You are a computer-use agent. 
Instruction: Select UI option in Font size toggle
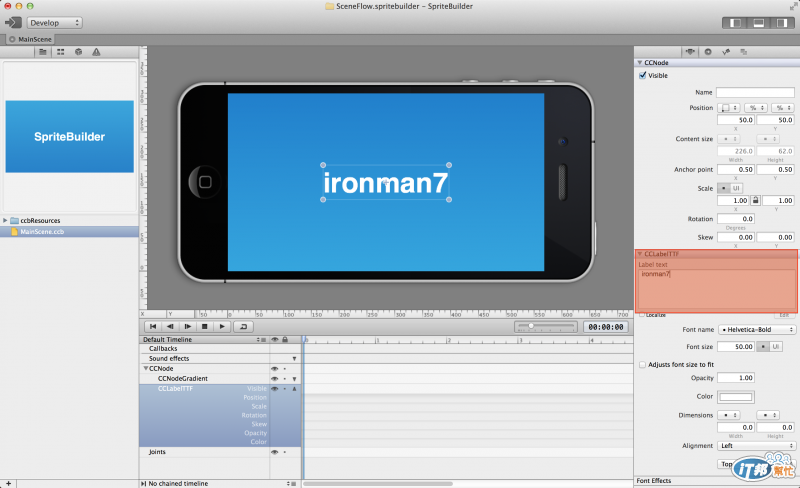[776, 347]
